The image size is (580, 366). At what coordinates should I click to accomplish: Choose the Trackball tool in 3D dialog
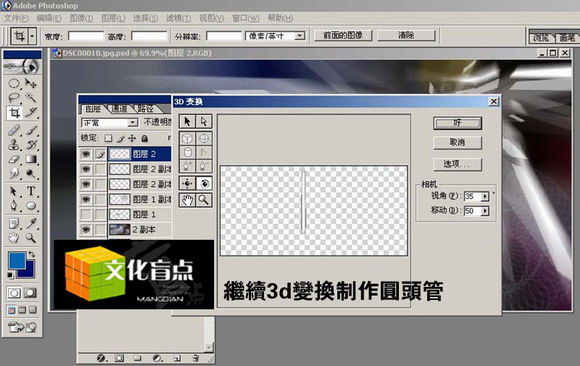tap(204, 183)
